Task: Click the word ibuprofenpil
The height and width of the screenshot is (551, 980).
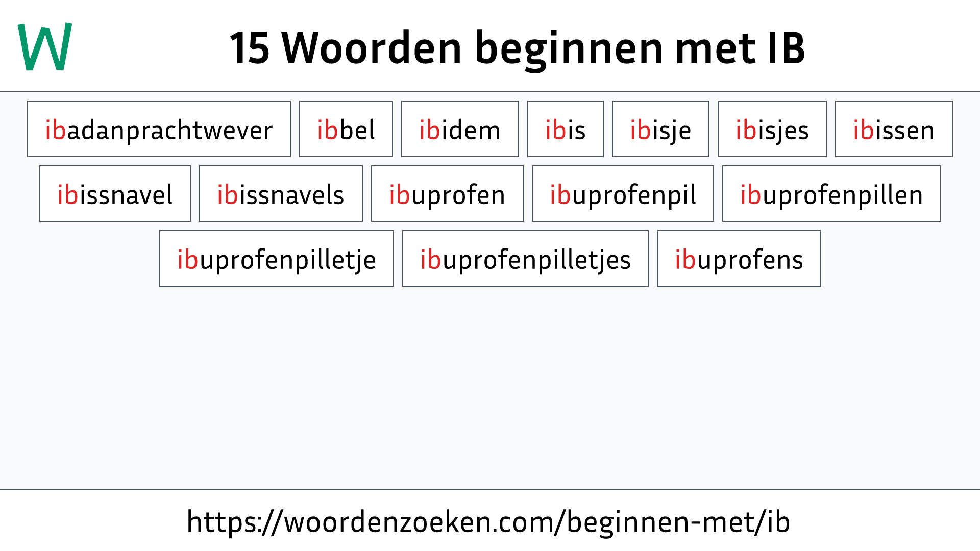Action: (623, 194)
